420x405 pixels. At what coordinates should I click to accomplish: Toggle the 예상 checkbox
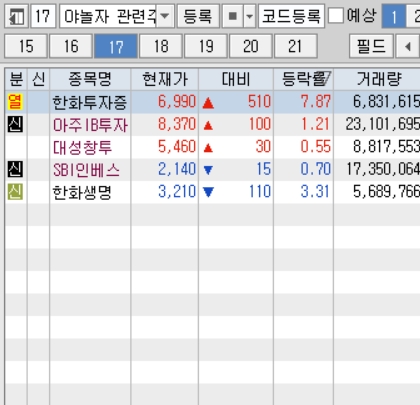pyautogui.click(x=336, y=15)
